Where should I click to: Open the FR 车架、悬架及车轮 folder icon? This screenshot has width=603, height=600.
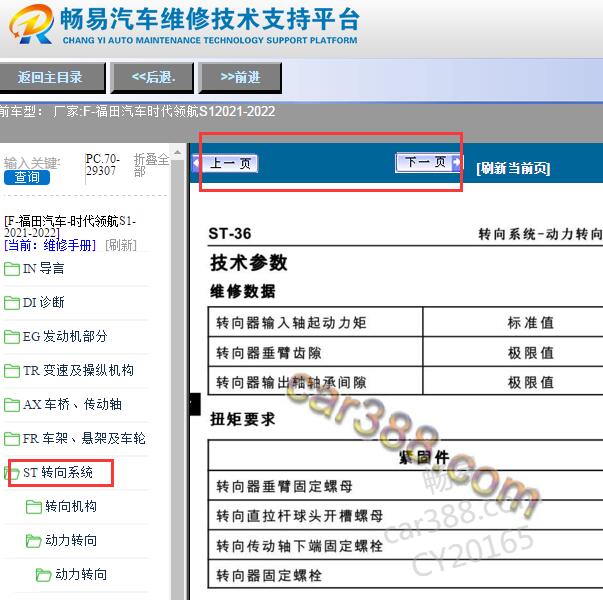point(12,438)
